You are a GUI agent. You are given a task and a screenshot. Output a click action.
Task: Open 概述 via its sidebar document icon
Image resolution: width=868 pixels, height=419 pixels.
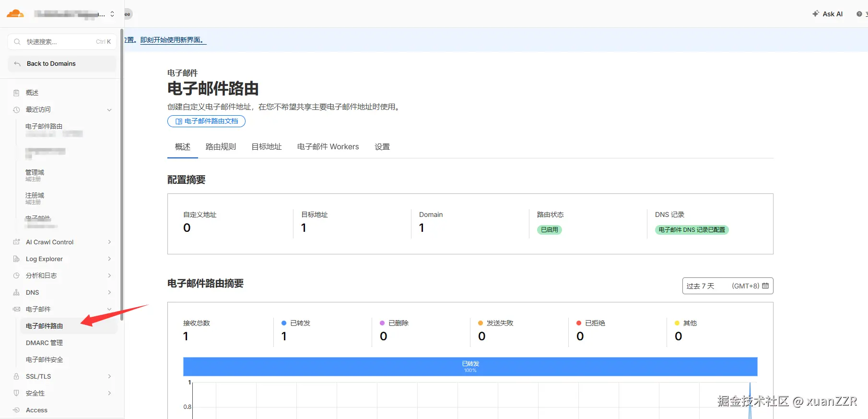(x=16, y=93)
